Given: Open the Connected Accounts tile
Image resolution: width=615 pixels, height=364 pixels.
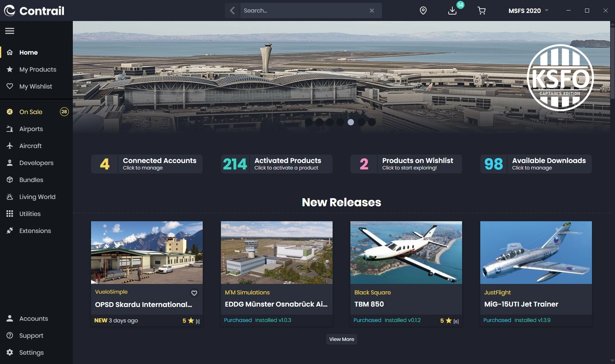Looking at the screenshot, I should click(147, 164).
